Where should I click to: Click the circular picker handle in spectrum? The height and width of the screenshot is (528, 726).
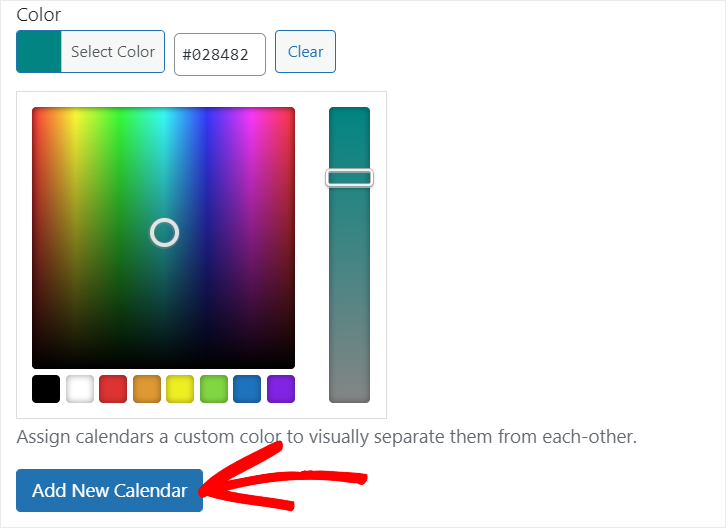pos(164,233)
